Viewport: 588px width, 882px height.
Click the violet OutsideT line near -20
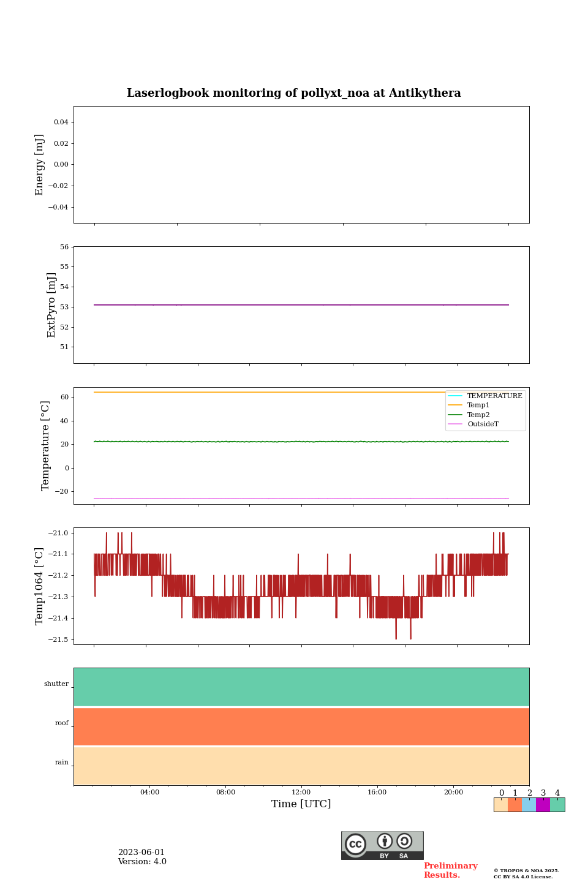[x=301, y=499]
